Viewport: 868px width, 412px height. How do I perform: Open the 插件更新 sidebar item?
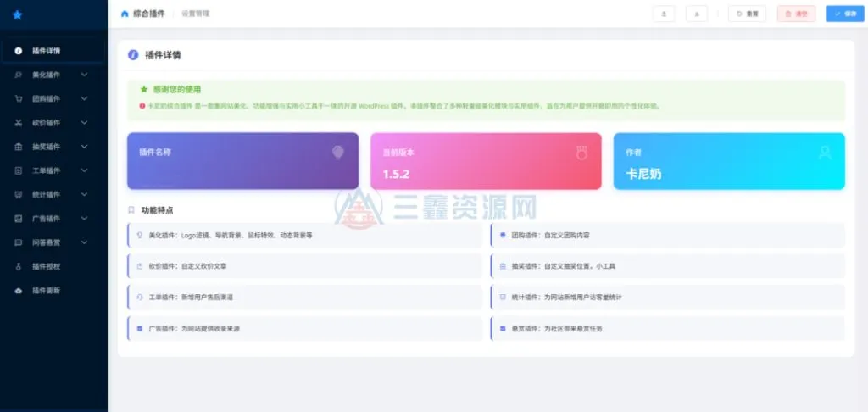53,291
